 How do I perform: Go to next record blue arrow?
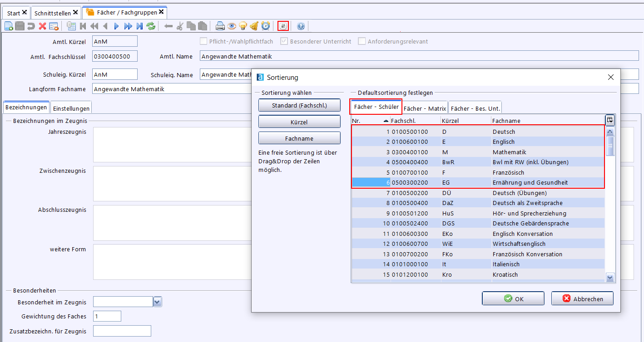[x=116, y=26]
